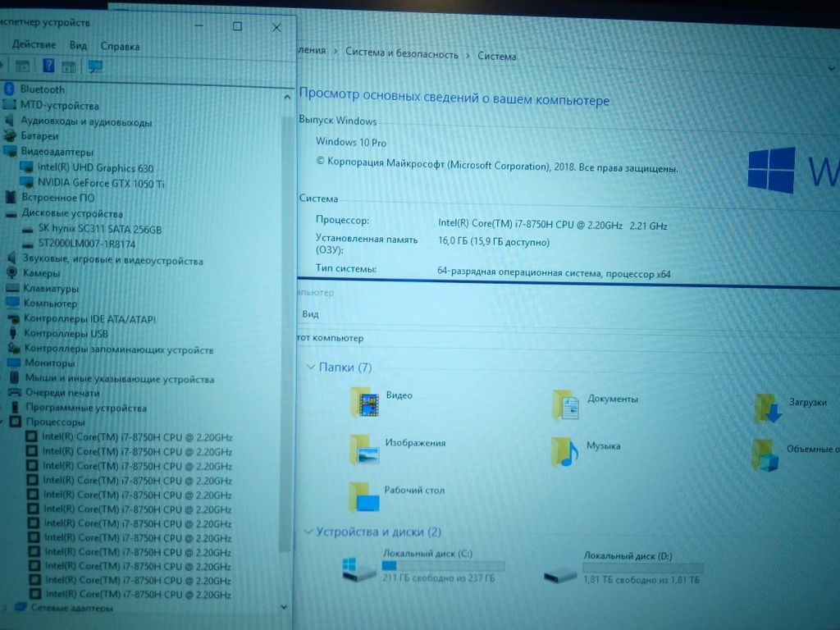Go to Система и безопасность breadcrumb
This screenshot has height=630, width=840.
(402, 54)
